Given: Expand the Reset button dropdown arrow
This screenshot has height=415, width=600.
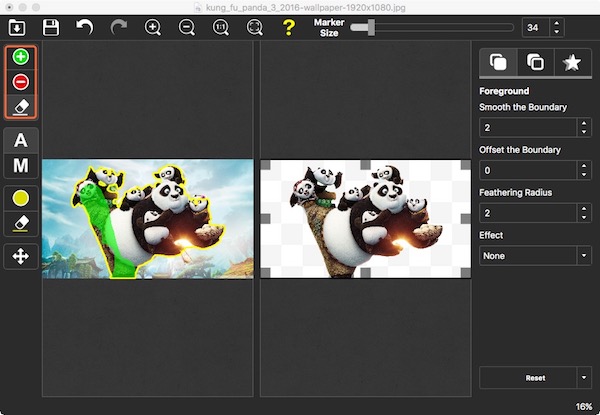Looking at the screenshot, I should [x=584, y=378].
